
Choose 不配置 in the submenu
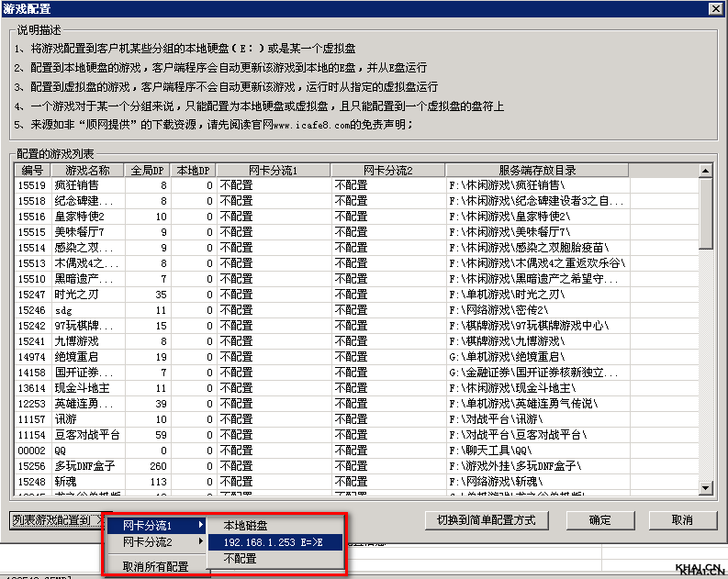(240, 558)
